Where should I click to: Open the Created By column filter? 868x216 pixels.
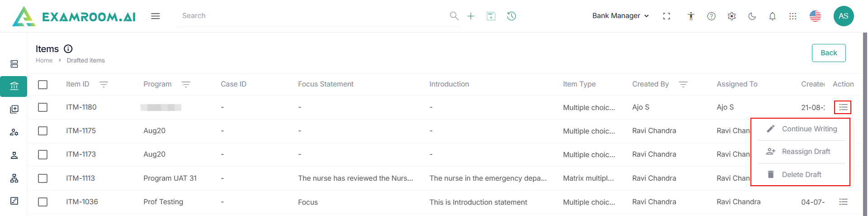[x=683, y=85]
